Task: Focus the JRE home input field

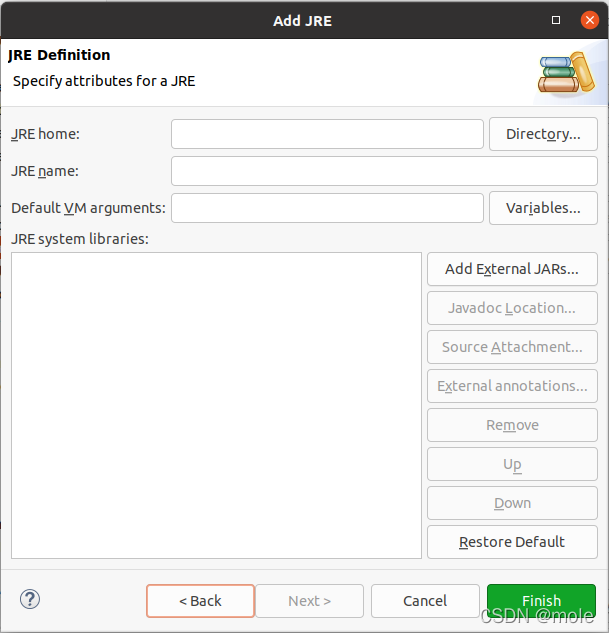Action: 327,134
